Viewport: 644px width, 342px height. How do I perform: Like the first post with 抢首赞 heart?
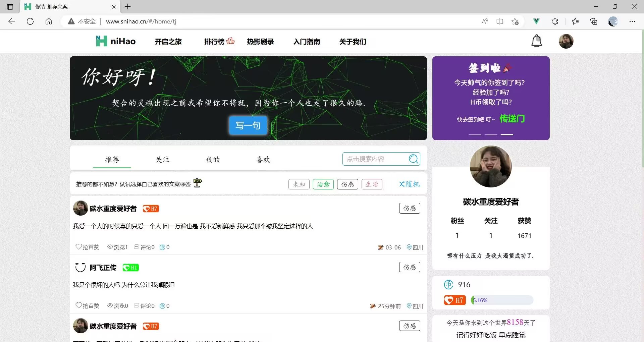coord(87,247)
